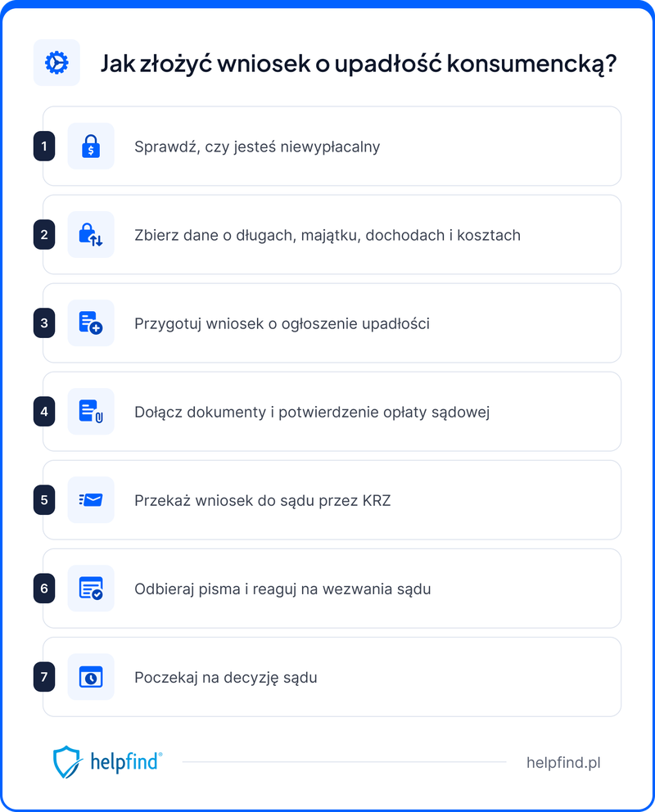The width and height of the screenshot is (655, 812).
Task: Click the helpfind shield logo
Action: tap(66, 762)
